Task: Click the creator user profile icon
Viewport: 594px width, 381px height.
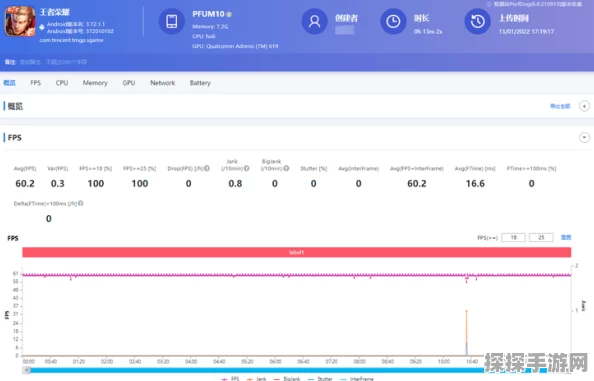Action: [314, 22]
